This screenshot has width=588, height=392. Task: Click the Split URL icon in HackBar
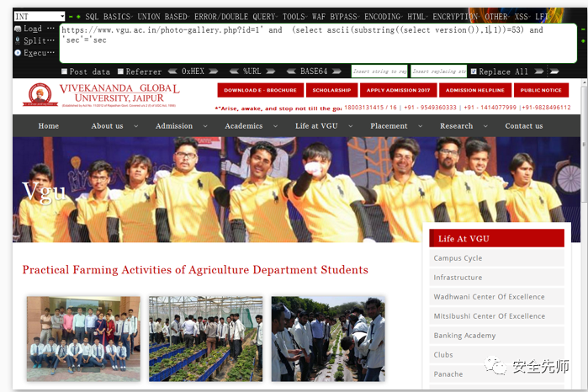[x=18, y=40]
